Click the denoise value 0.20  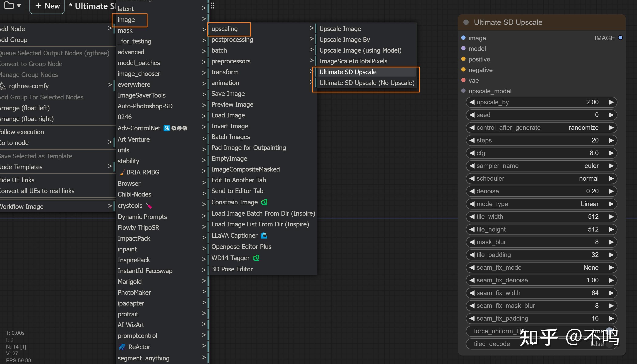pyautogui.click(x=592, y=191)
